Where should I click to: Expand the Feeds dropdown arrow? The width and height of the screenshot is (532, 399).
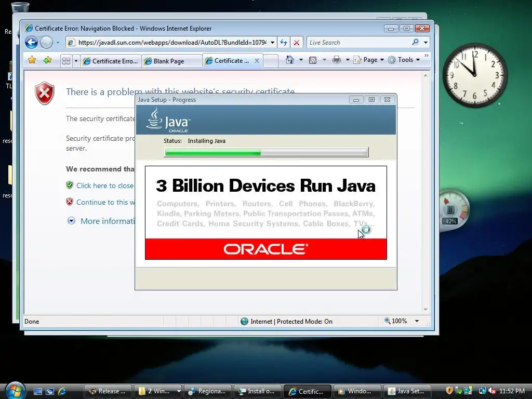tap(324, 60)
